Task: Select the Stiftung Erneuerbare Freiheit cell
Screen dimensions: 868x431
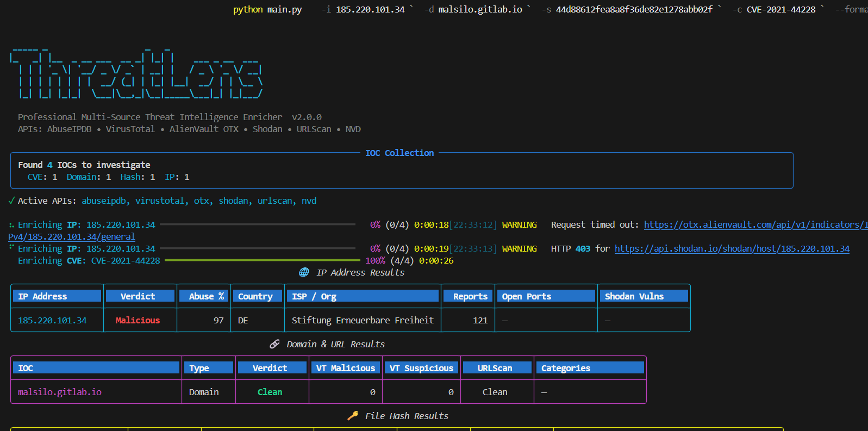Action: (363, 320)
